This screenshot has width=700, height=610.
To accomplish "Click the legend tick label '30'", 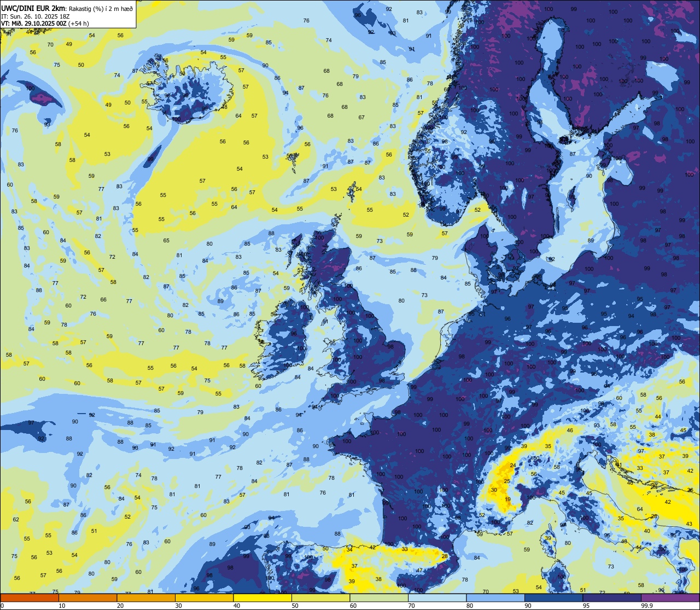I will tap(178, 606).
